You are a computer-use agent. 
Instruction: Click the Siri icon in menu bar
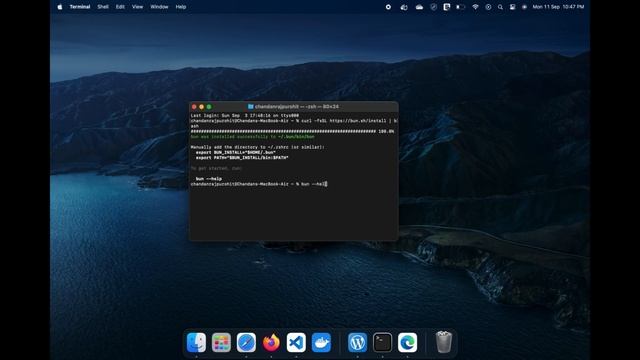point(524,7)
